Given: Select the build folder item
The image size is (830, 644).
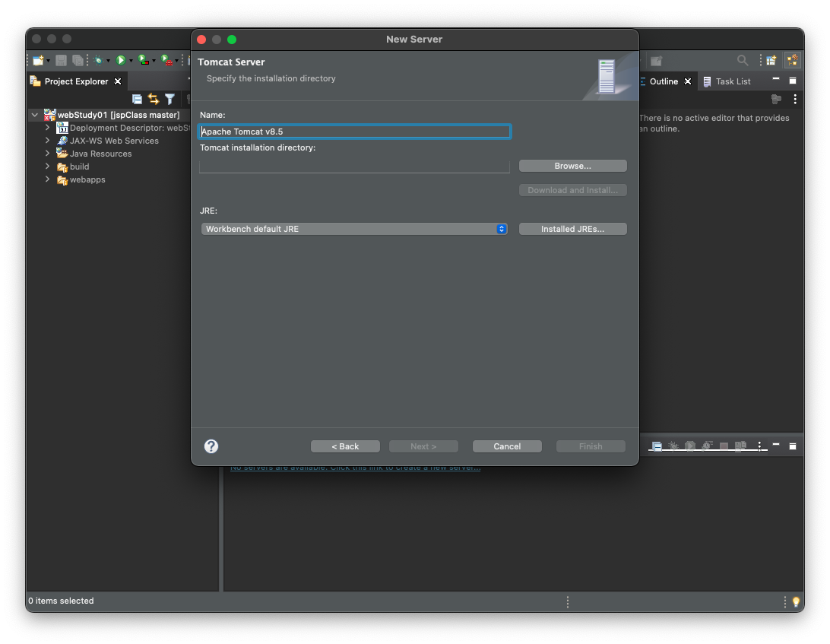Looking at the screenshot, I should coord(79,167).
